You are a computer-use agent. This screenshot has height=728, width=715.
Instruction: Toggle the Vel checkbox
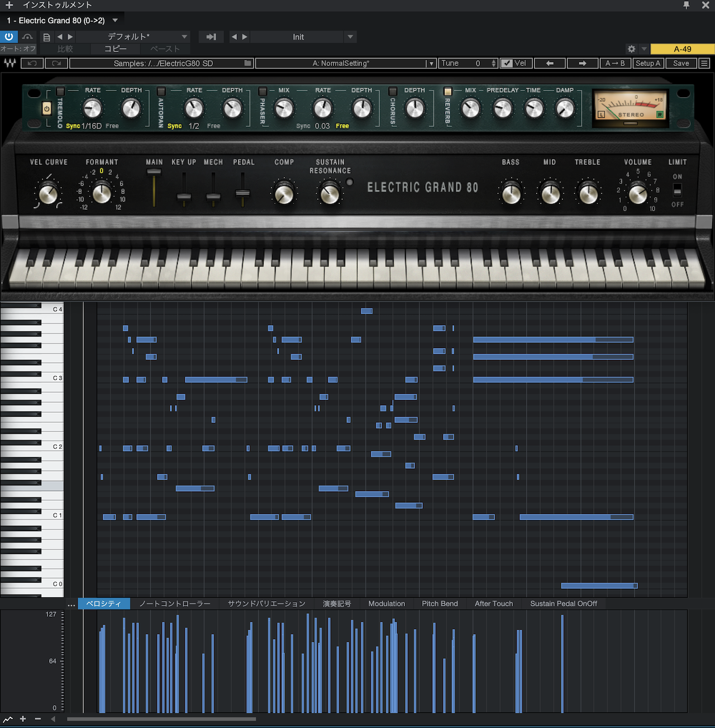507,63
